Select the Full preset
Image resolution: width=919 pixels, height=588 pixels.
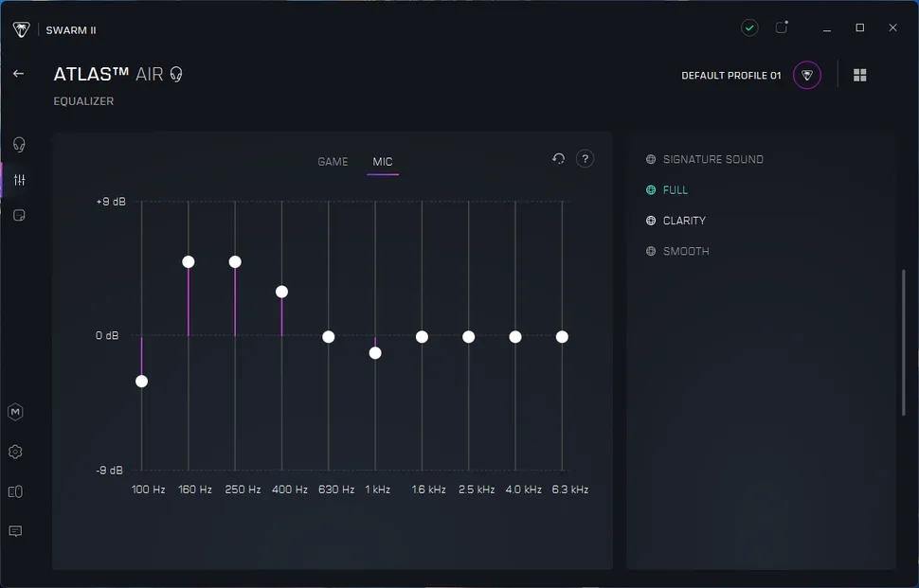tap(675, 190)
